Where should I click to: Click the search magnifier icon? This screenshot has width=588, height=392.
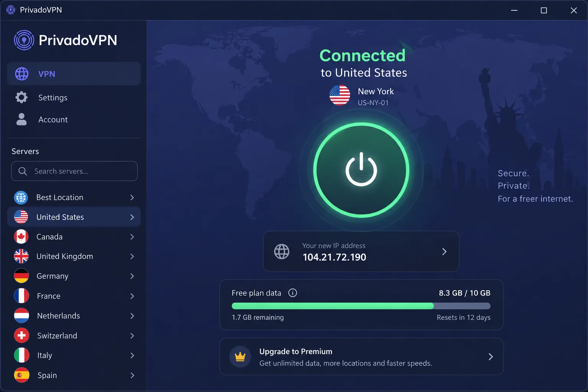[x=23, y=171]
